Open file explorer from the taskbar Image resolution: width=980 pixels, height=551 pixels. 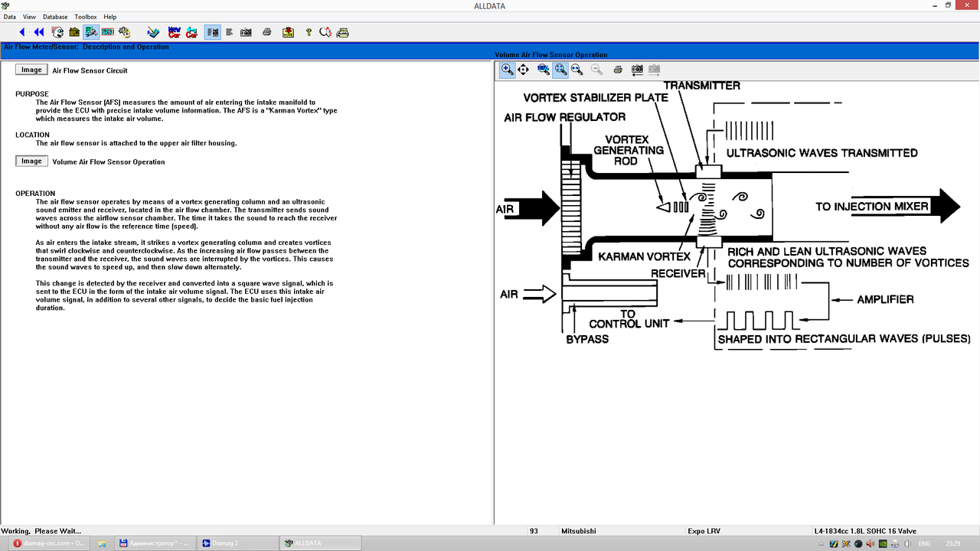pyautogui.click(x=102, y=543)
